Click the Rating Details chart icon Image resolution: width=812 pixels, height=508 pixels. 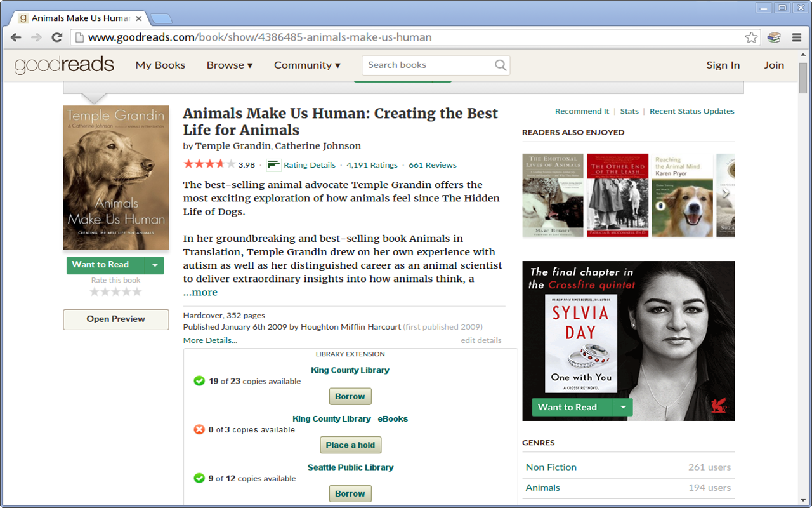[x=273, y=165]
